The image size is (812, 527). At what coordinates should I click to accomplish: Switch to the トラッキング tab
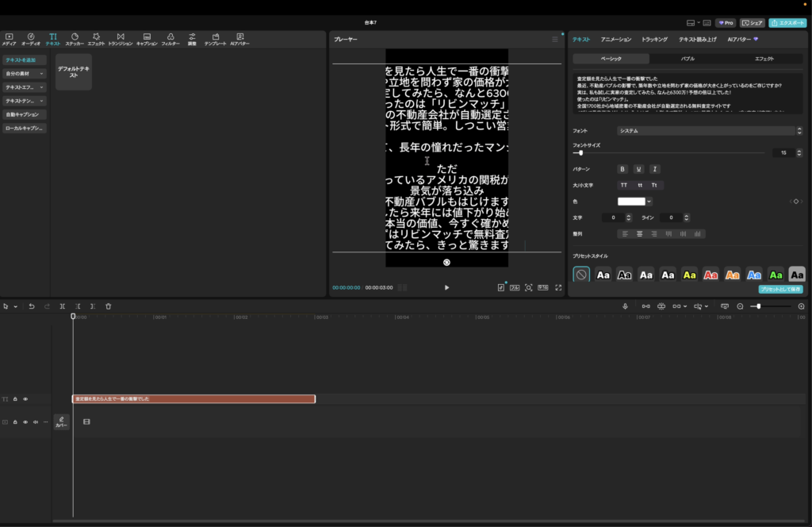point(654,40)
